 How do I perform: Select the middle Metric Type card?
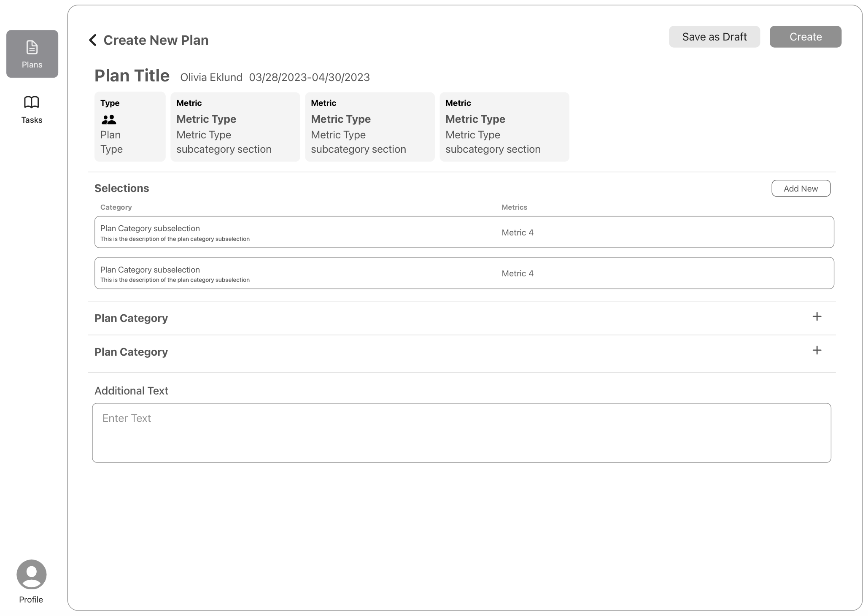coord(369,127)
